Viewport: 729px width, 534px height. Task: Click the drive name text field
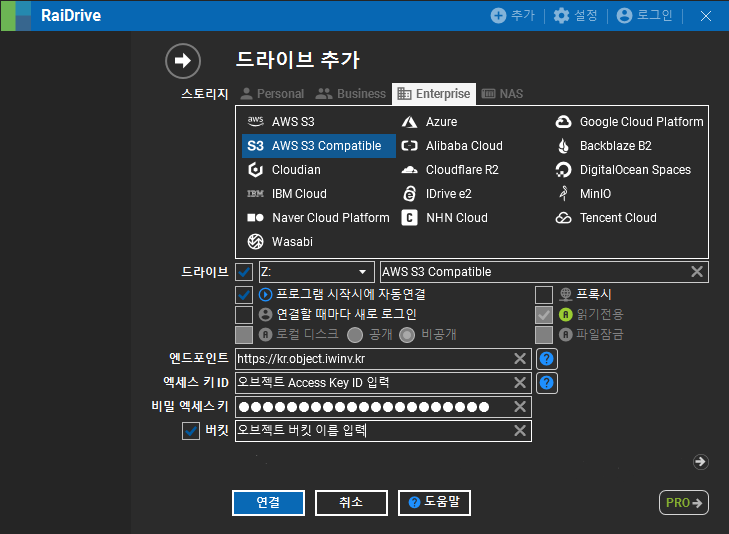click(x=544, y=272)
